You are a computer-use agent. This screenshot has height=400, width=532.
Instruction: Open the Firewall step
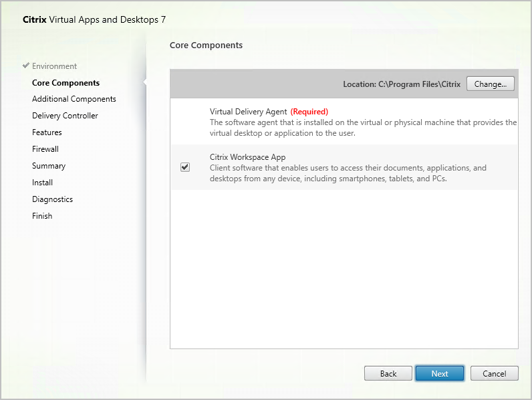[45, 149]
